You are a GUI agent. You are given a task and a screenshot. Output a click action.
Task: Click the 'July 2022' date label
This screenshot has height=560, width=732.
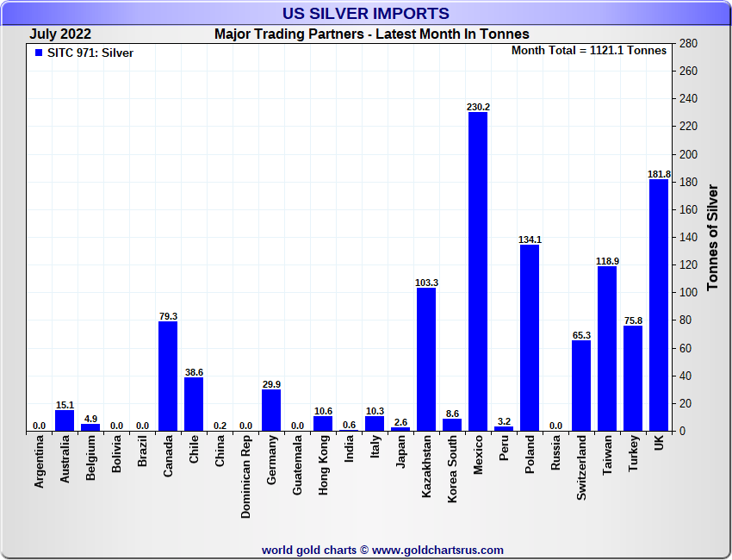60,34
